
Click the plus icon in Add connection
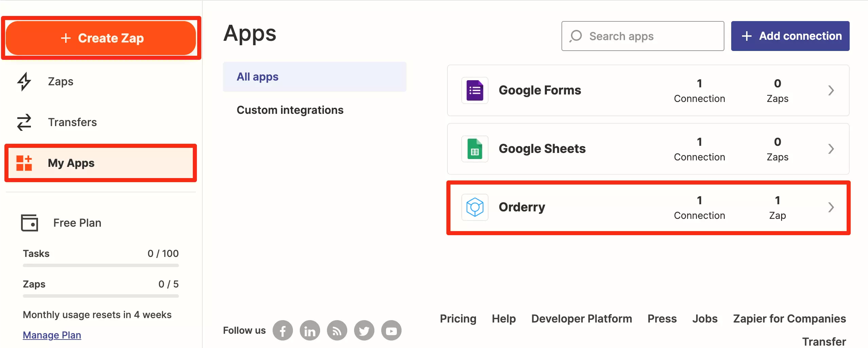(x=746, y=36)
